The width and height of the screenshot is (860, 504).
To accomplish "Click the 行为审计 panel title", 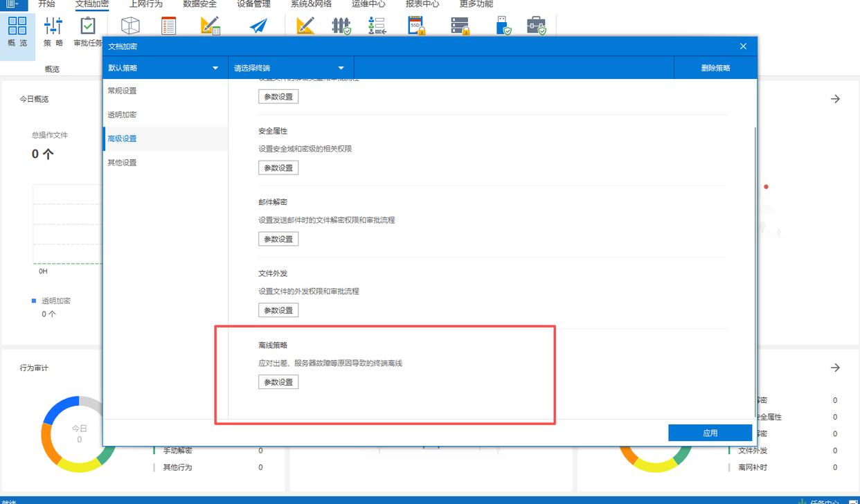I will pyautogui.click(x=34, y=368).
